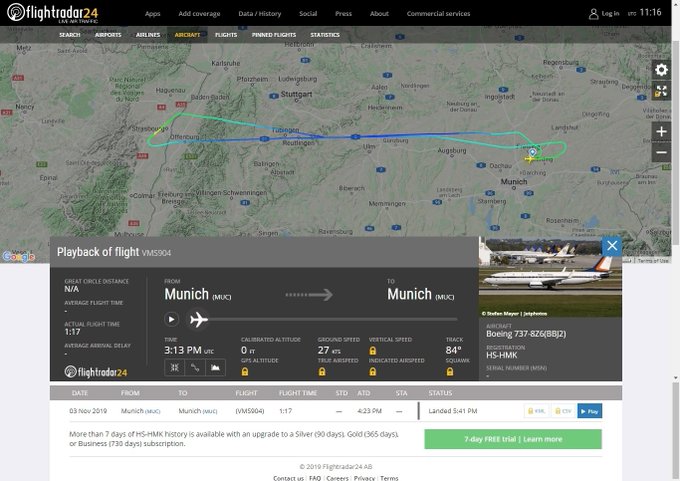Viewport: 680px width, 481px height.
Task: Zoom in the map with plus button
Action: point(661,131)
